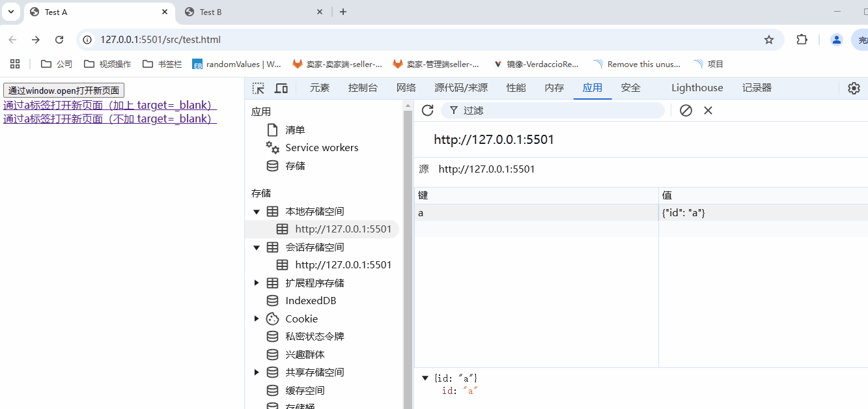Click browser reload page button
Screen dimensions: 868x409
click(59, 40)
